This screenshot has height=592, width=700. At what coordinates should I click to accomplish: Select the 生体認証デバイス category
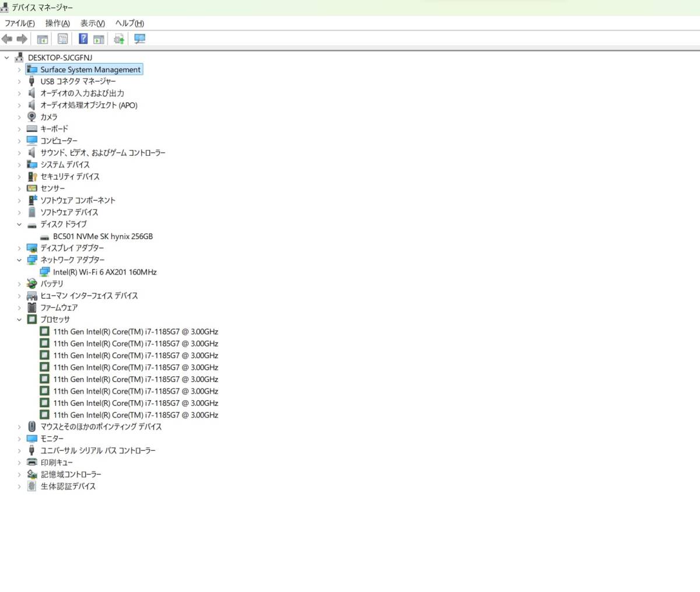[68, 486]
